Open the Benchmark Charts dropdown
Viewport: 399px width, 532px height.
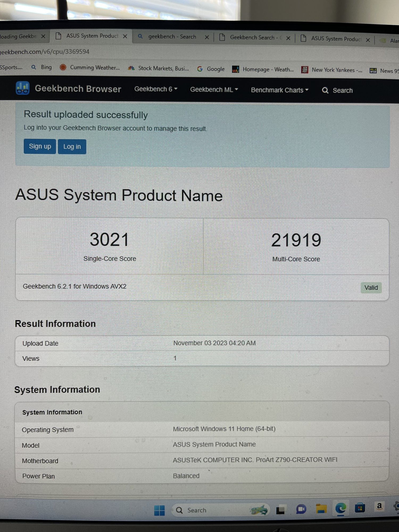tap(280, 90)
